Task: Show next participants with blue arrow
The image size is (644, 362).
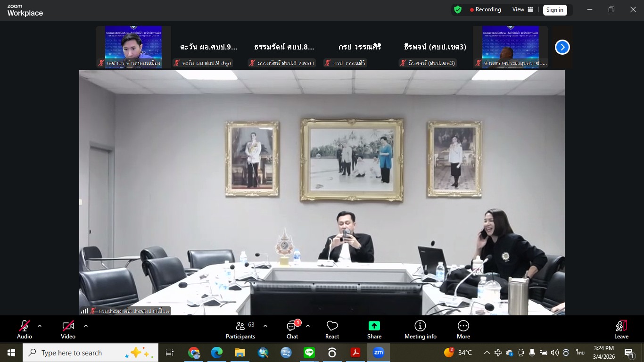Action: [562, 47]
